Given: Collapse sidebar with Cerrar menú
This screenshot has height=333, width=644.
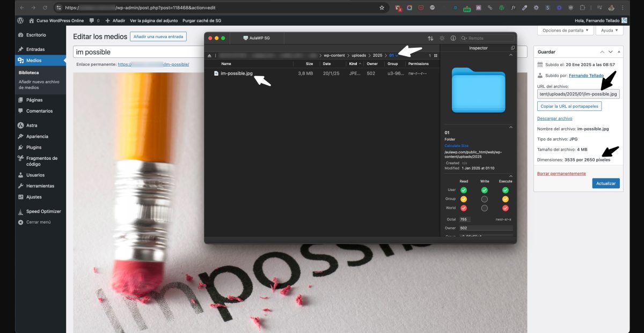Looking at the screenshot, I should [38, 222].
